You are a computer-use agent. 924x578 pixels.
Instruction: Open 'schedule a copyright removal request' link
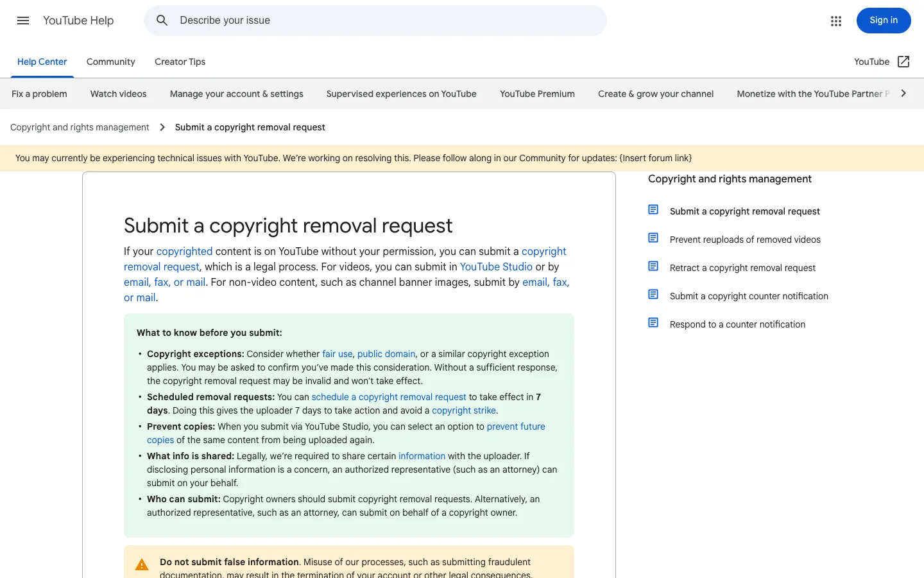click(x=389, y=397)
